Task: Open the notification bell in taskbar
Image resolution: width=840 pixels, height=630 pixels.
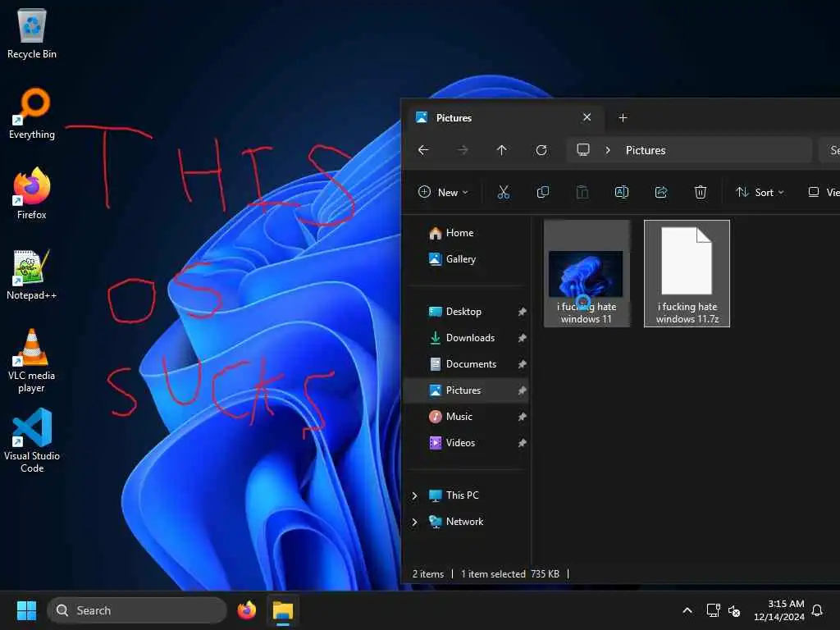Action: pyautogui.click(x=818, y=610)
